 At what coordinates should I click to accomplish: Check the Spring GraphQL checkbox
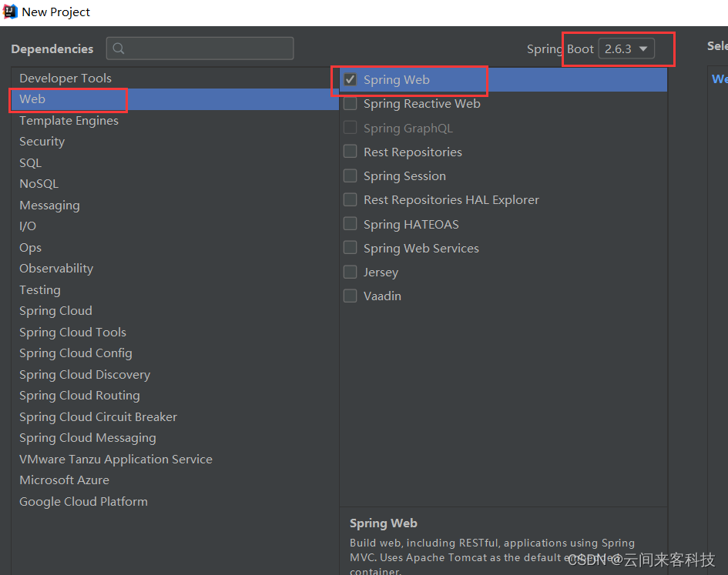pyautogui.click(x=350, y=128)
